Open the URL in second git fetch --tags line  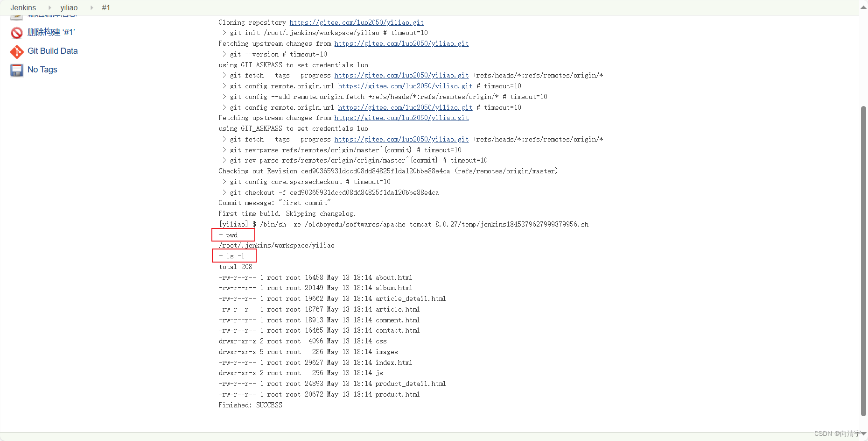(401, 139)
